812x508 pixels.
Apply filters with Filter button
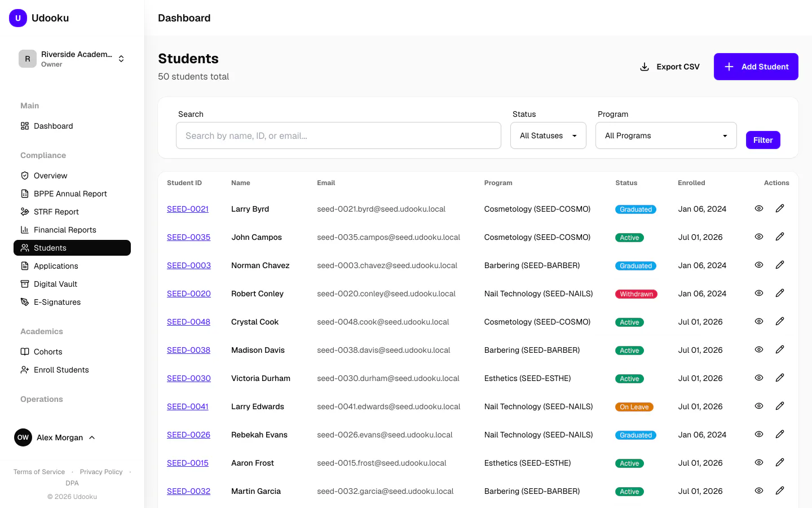pyautogui.click(x=763, y=140)
